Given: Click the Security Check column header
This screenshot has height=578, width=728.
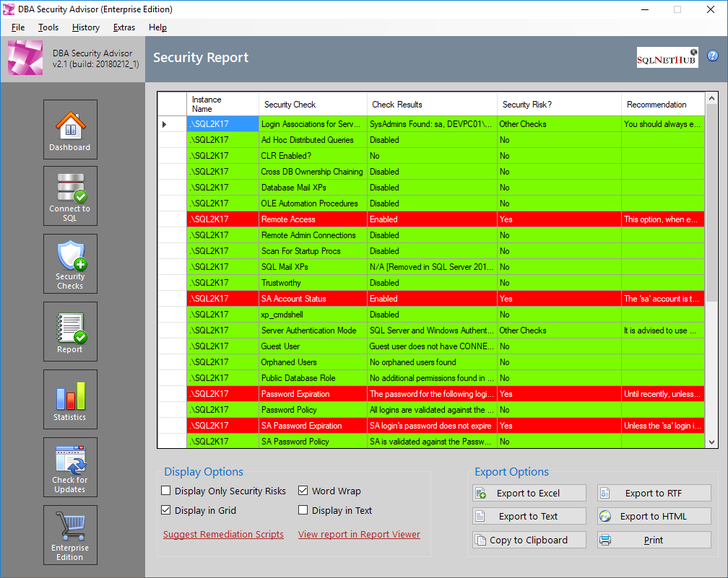Looking at the screenshot, I should coord(313,105).
